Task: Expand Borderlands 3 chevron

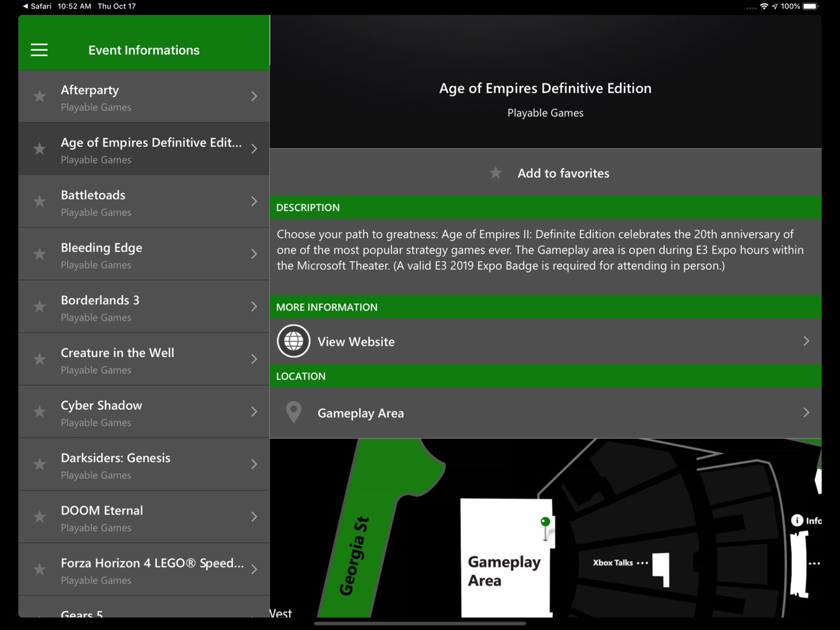Action: tap(254, 307)
